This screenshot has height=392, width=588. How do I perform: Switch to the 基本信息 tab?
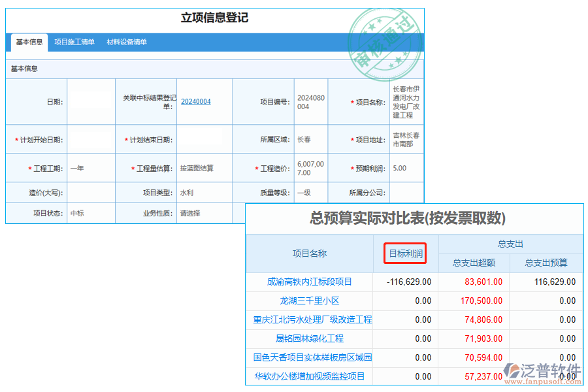pyautogui.click(x=29, y=42)
